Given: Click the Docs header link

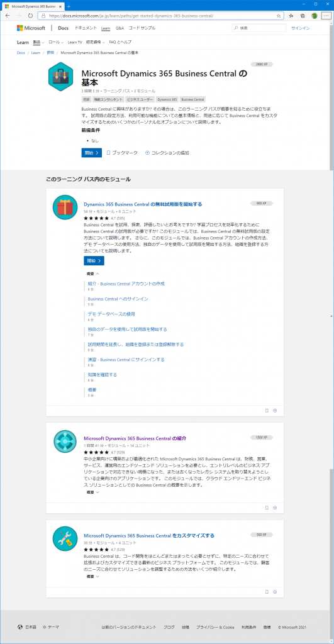Looking at the screenshot, I should pos(63,28).
